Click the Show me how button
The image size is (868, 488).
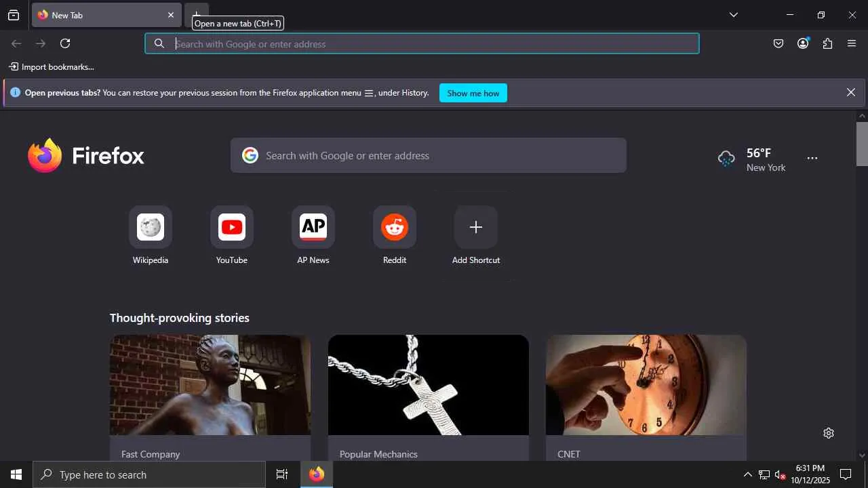coord(473,93)
